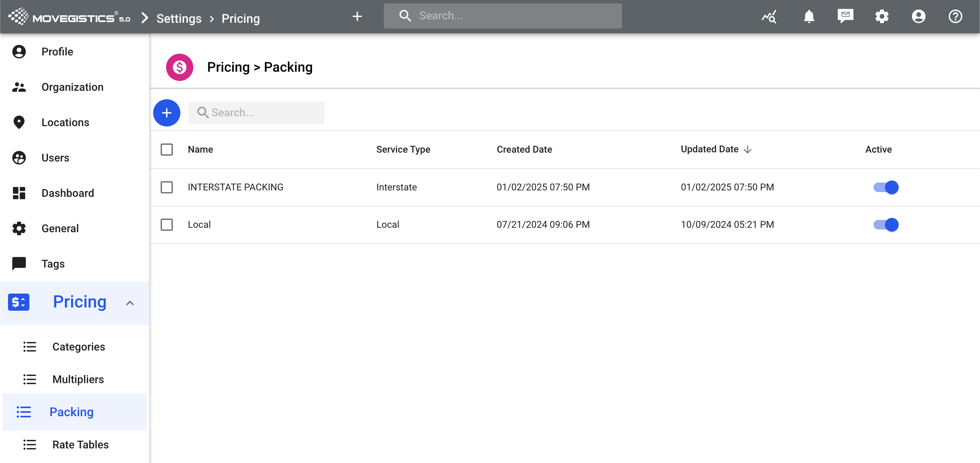
Task: Collapse the Pricing sidebar section
Action: [x=130, y=303]
